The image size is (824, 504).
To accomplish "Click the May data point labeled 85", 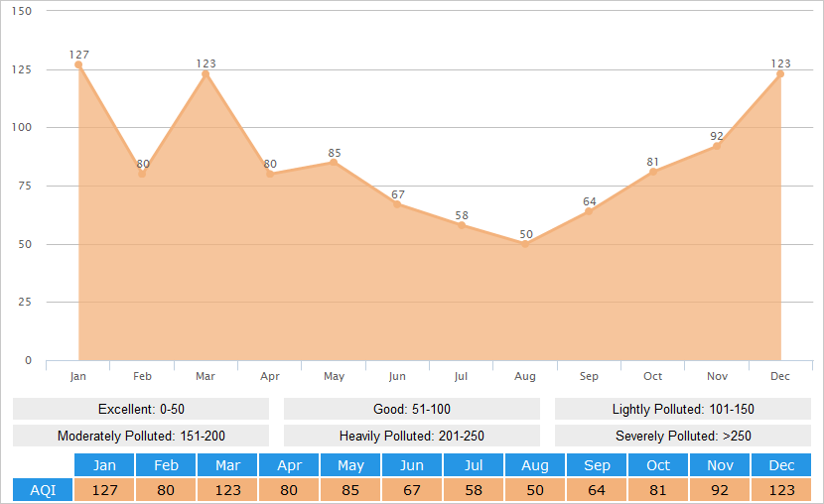I will tap(334, 163).
